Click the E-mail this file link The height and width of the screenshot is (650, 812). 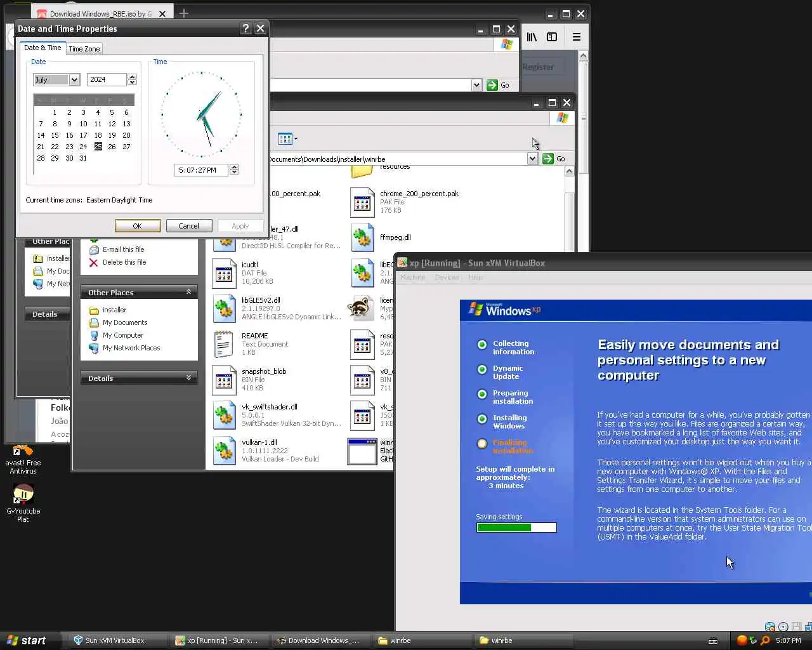click(x=123, y=249)
